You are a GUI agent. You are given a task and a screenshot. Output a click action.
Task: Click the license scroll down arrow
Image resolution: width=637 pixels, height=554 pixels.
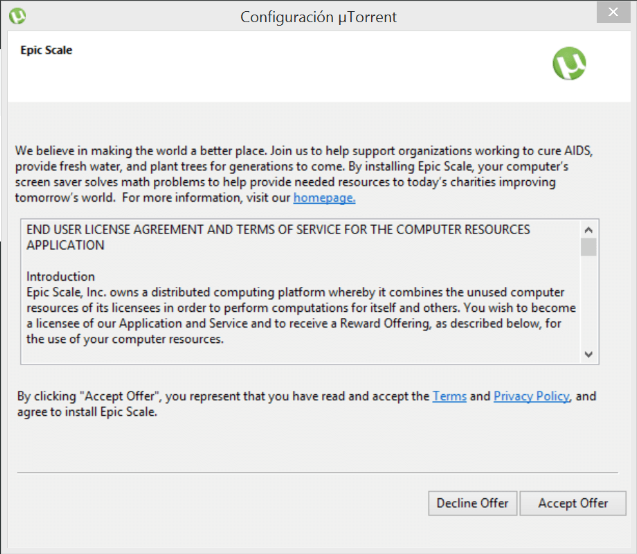tap(588, 354)
